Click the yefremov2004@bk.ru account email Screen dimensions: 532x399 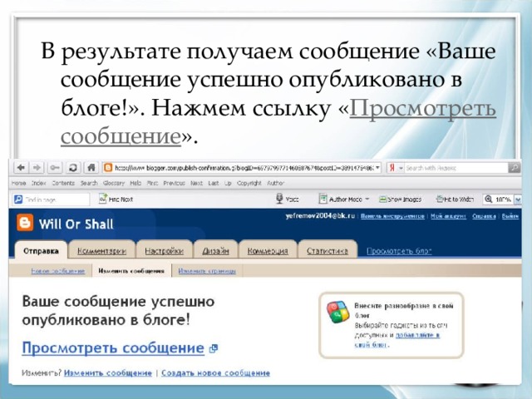coord(320,216)
